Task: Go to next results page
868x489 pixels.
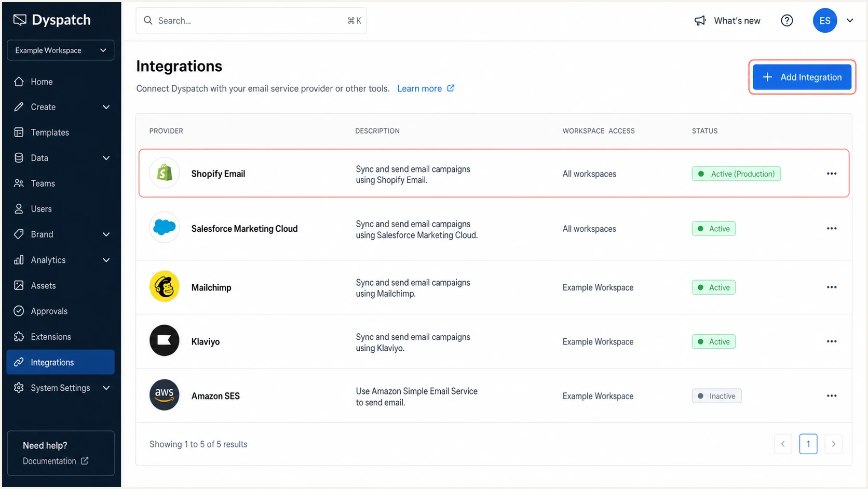Action: coord(834,444)
